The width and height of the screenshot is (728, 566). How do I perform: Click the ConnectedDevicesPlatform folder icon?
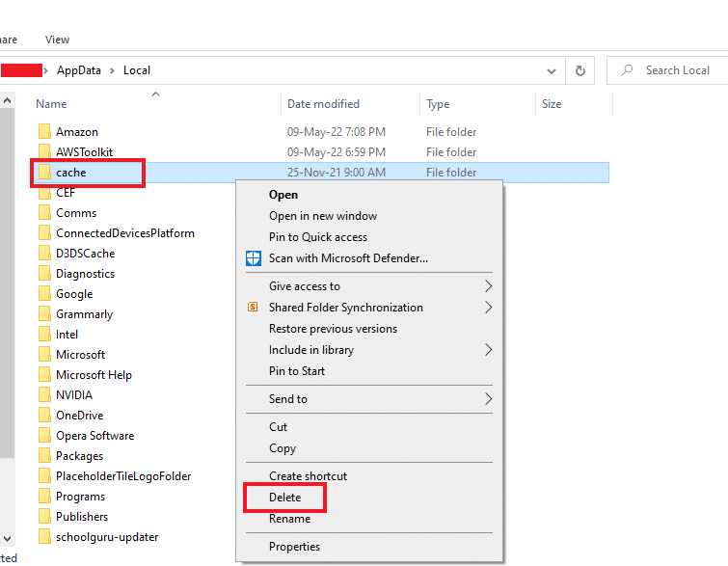click(44, 233)
